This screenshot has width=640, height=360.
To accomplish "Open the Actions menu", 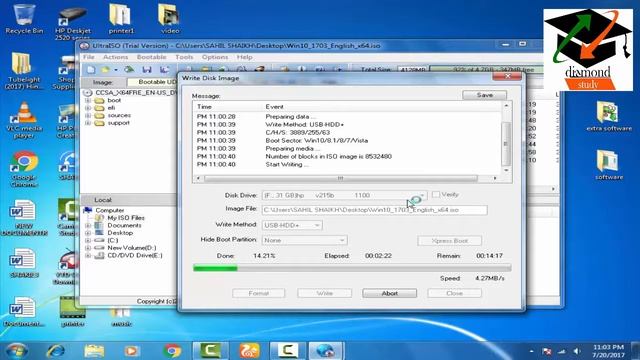I will 116,57.
